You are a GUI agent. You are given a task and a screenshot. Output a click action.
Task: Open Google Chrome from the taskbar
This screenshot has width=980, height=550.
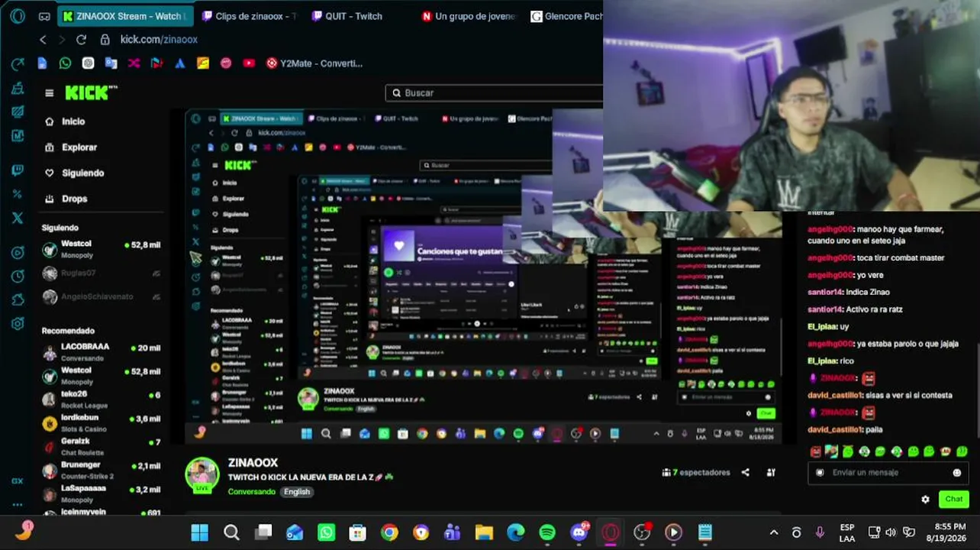tap(389, 532)
